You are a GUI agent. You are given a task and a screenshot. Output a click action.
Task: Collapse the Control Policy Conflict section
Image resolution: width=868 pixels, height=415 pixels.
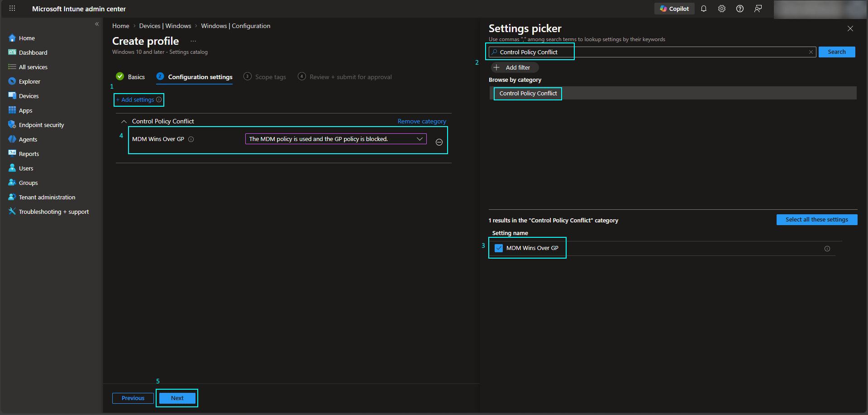pos(124,121)
